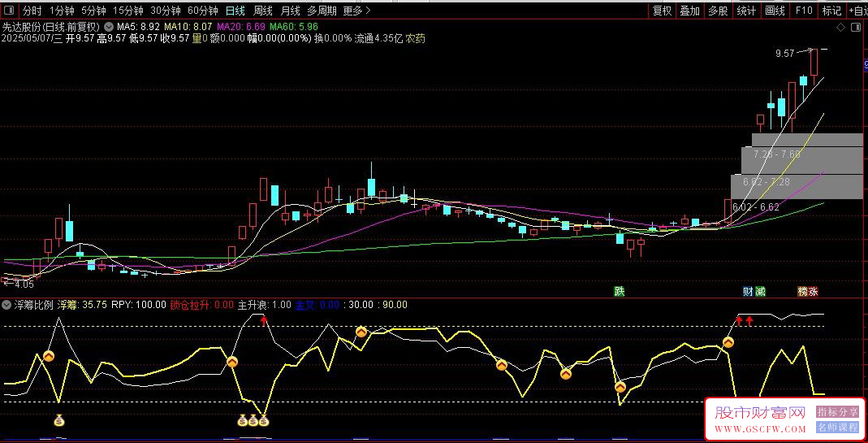Click the single money bag icon at far left
The image size is (868, 443).
click(59, 421)
